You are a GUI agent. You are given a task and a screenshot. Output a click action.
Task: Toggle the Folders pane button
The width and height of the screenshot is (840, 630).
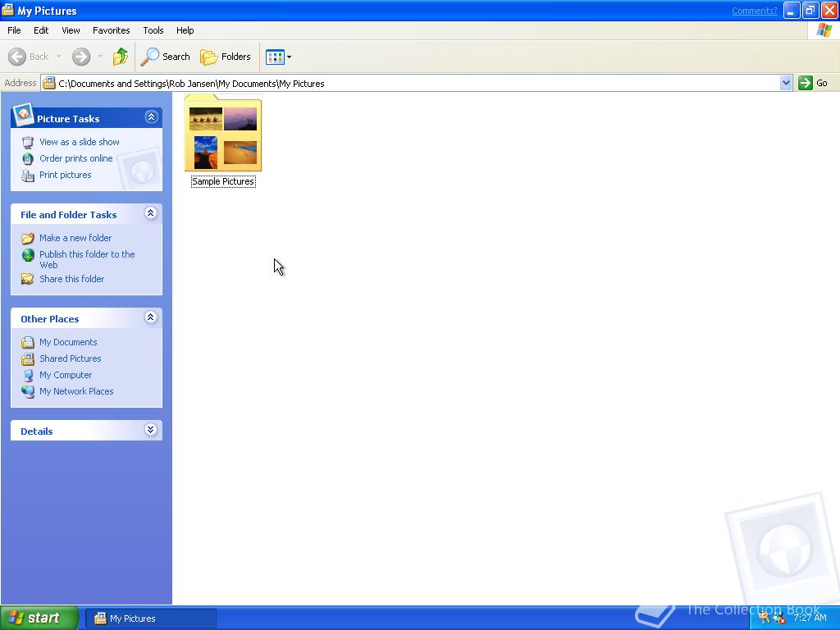[226, 57]
